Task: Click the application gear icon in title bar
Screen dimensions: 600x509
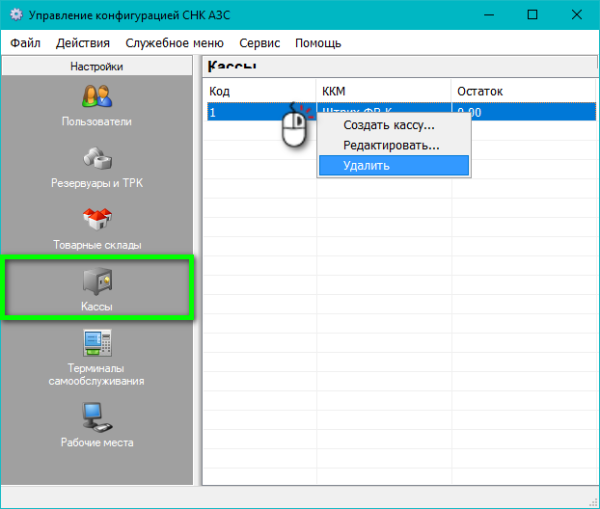Action: pyautogui.click(x=17, y=17)
